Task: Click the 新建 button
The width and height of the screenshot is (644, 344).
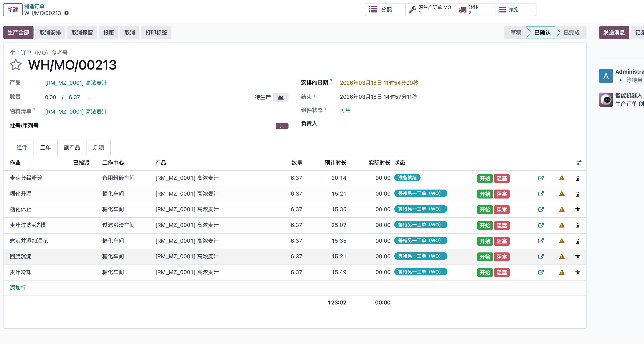Action: 13,10
